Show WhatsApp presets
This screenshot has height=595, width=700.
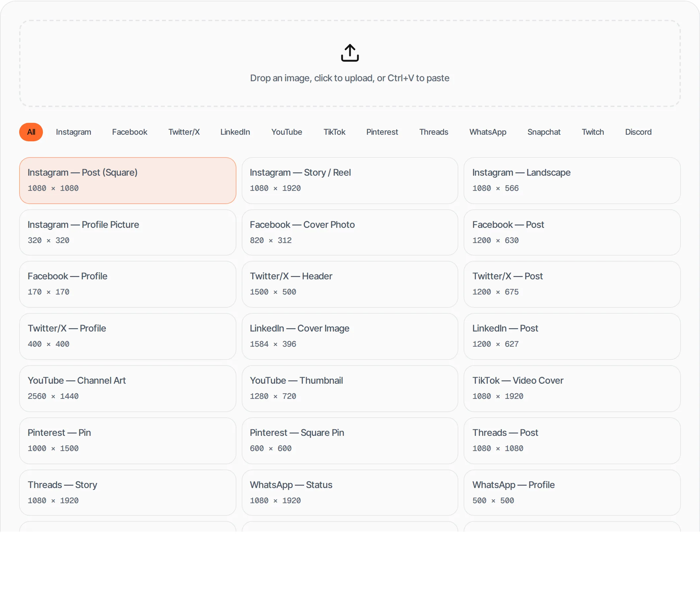pos(488,132)
